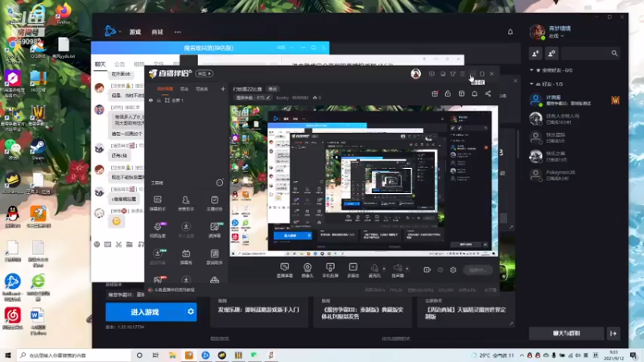The width and height of the screenshot is (644, 362).
Task: Collapse the 好友 1/5 friends group
Action: tap(531, 84)
